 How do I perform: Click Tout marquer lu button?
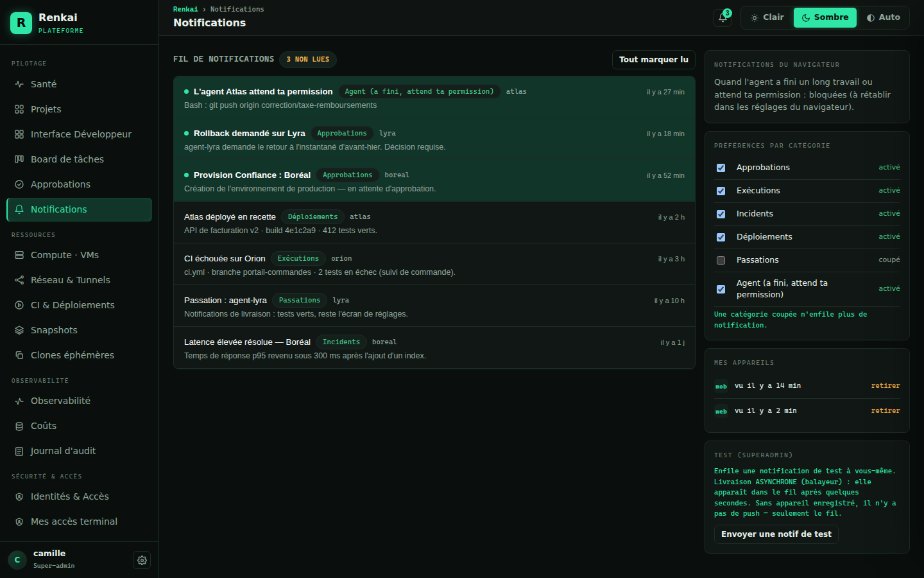(653, 60)
